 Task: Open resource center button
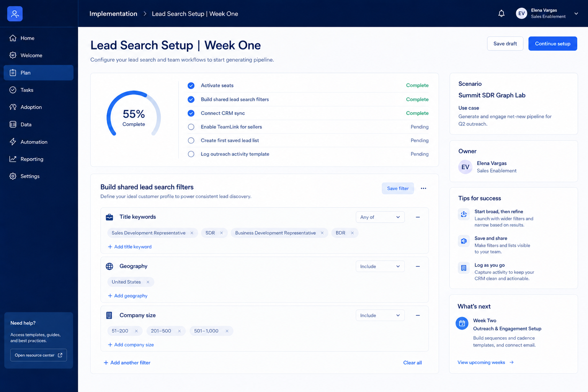(38, 355)
